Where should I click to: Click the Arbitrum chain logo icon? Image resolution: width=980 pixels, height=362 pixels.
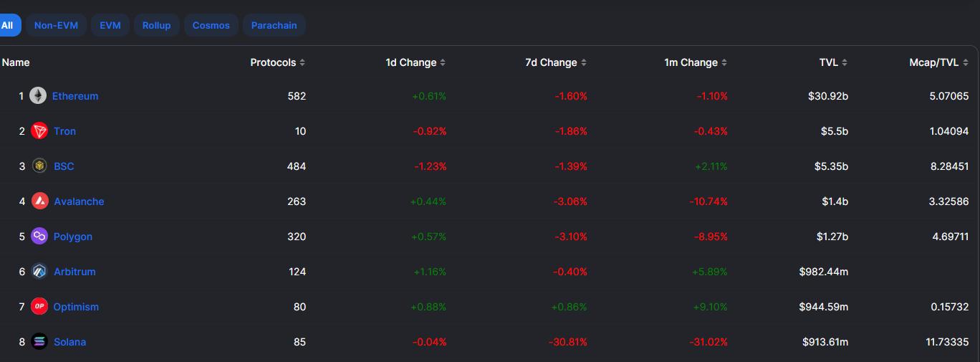click(39, 272)
